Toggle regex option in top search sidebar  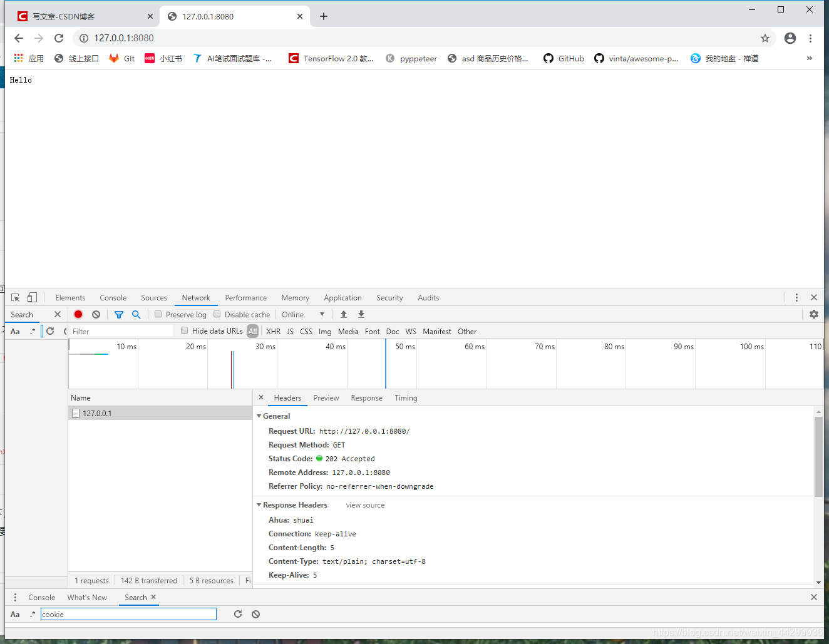tap(33, 331)
